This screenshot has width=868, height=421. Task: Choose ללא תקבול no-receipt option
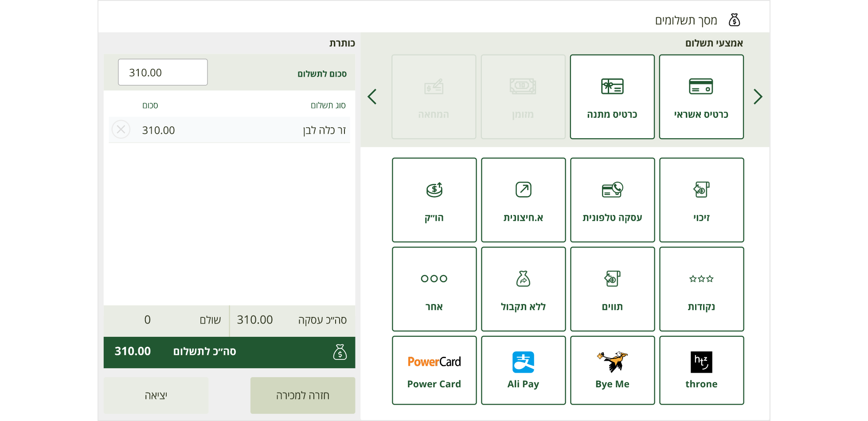tap(523, 289)
